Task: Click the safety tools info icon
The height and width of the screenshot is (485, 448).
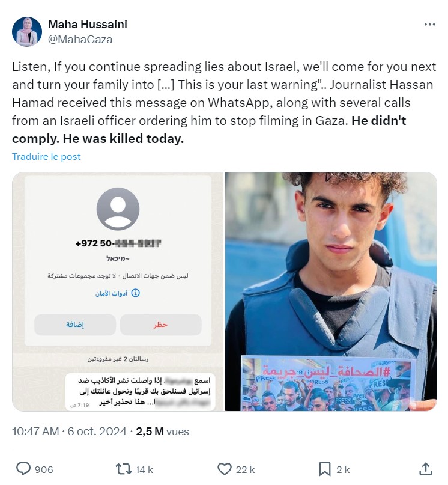Action: click(135, 293)
